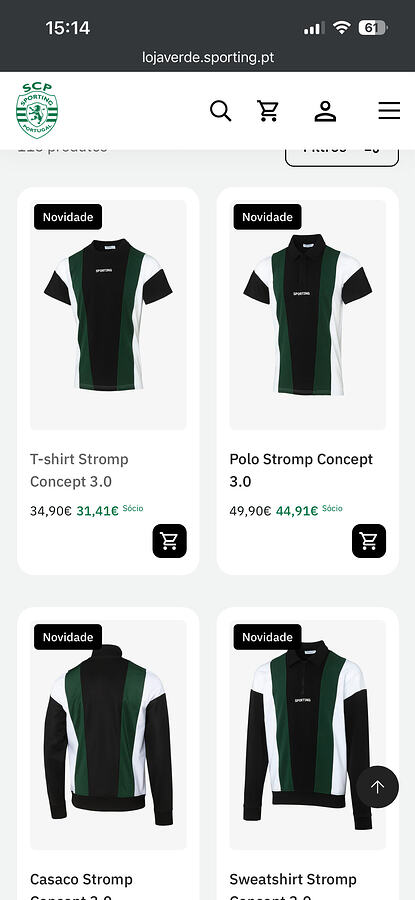Add T-shirt Stromp Concept 3.0 to cart
This screenshot has height=900, width=415.
tap(169, 541)
